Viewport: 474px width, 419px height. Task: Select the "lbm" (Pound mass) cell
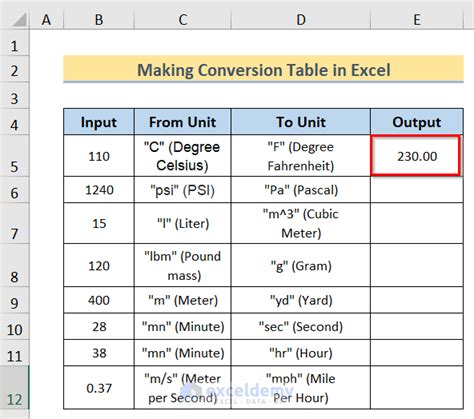183,265
